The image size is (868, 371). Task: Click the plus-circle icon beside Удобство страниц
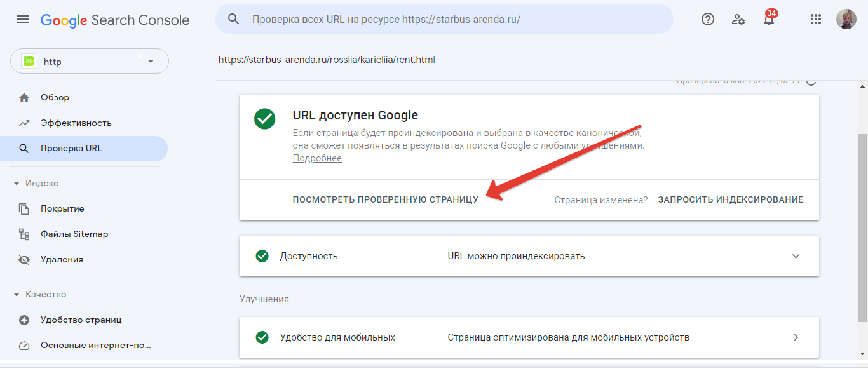[24, 320]
